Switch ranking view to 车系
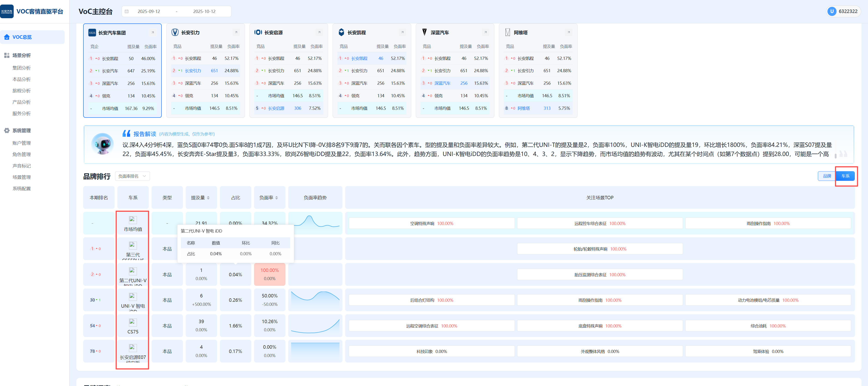Screen dimensions: 868x386 point(845,176)
